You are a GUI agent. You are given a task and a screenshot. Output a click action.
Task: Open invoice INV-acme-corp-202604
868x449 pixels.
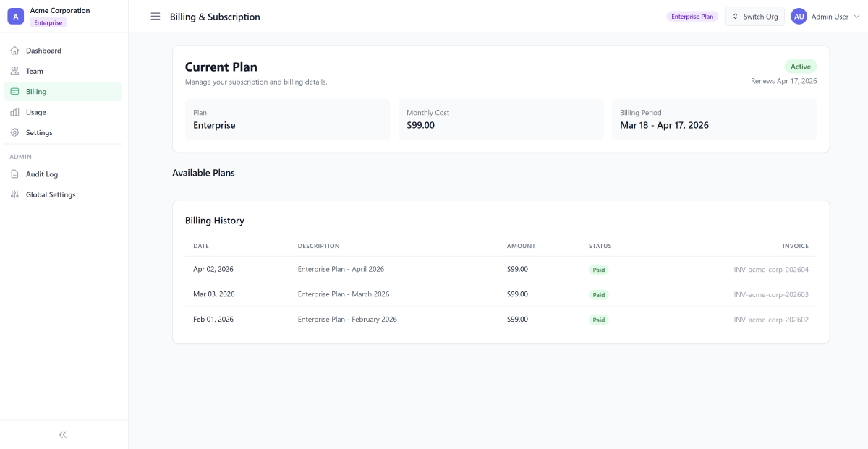770,269
